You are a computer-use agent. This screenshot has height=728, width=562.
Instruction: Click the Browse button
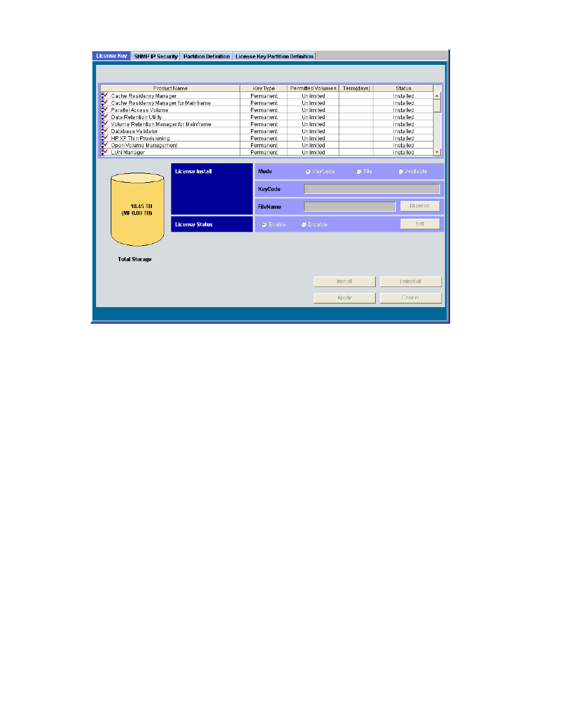click(x=420, y=206)
